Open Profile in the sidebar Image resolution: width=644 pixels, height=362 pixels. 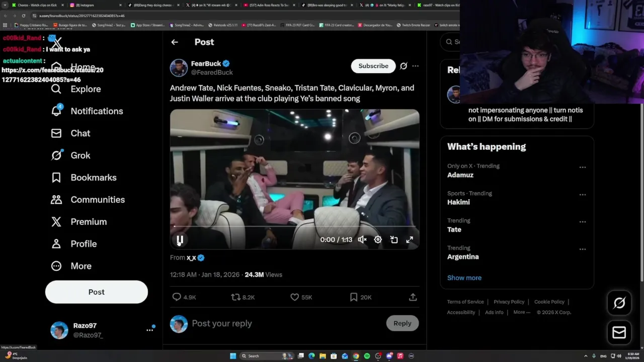coord(73,244)
